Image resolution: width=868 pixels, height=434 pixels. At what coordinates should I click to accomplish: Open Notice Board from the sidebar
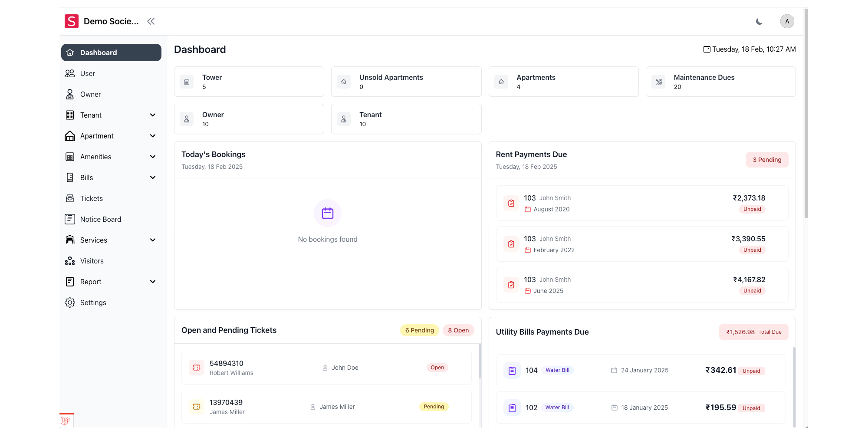click(100, 219)
